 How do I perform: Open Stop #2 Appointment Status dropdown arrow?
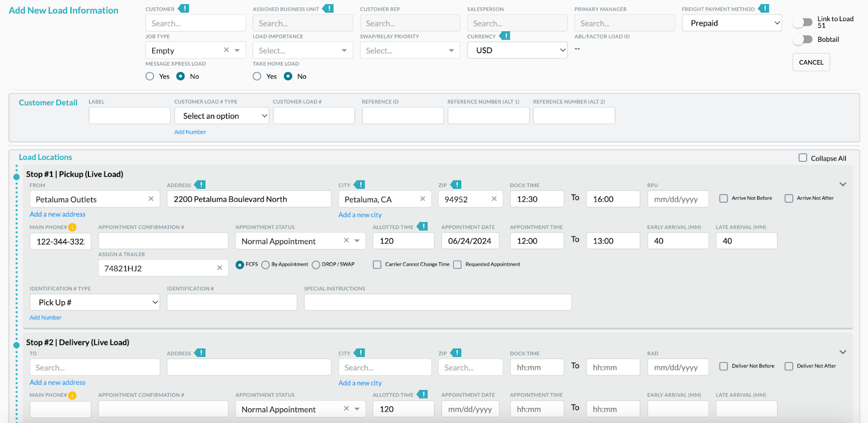click(357, 409)
